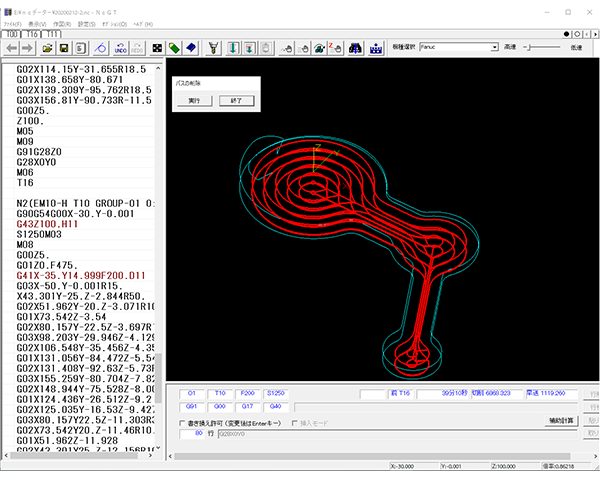Image resolution: width=600 pixels, height=480 pixels.
Task: Click the F200 status field
Action: click(x=248, y=393)
